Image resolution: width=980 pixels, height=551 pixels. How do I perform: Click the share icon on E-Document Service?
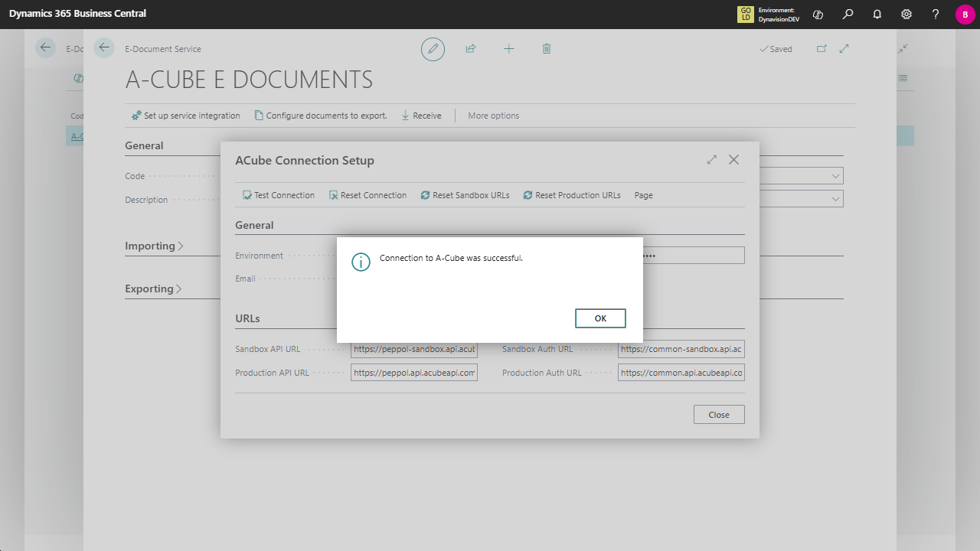pyautogui.click(x=471, y=49)
